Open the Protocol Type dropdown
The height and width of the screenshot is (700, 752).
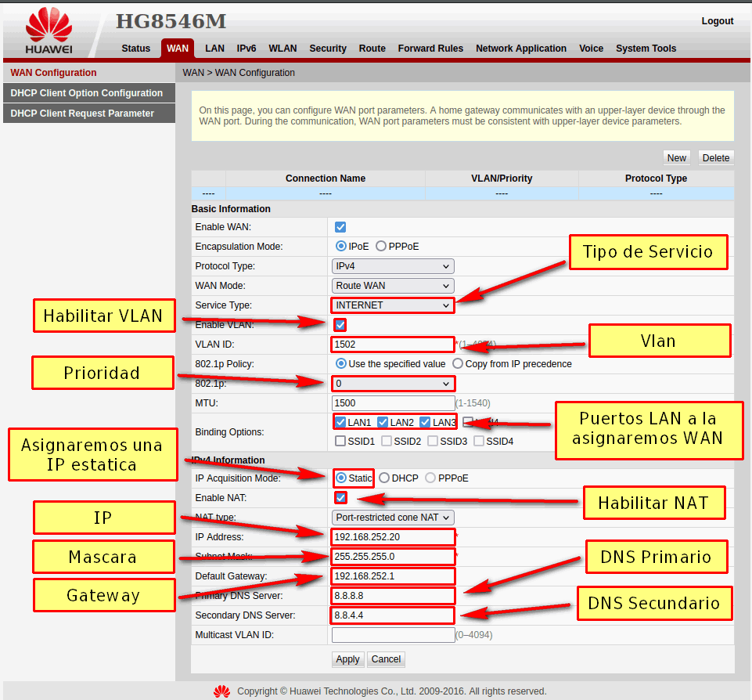pos(393,266)
